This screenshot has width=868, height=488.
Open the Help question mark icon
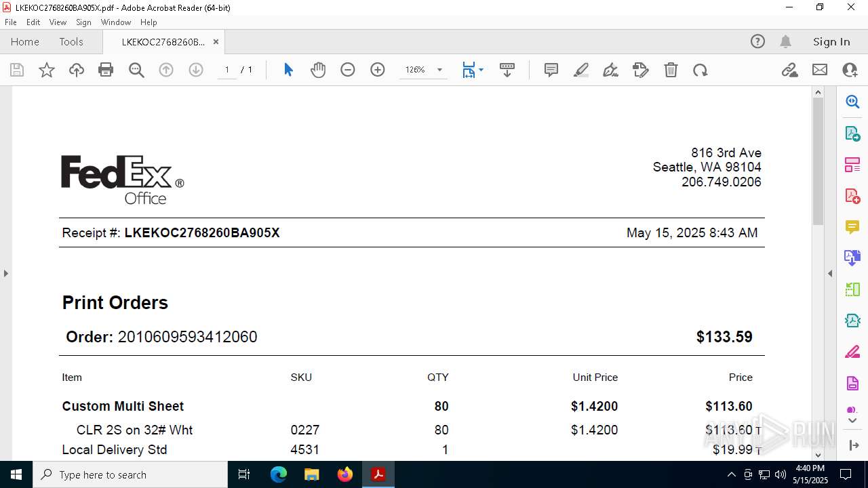click(757, 41)
